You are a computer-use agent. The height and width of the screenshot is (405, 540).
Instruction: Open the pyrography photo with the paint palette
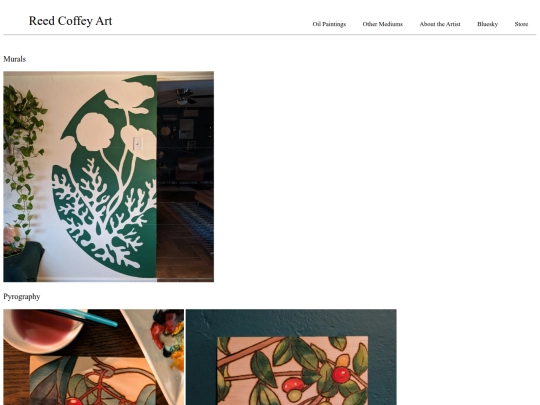click(x=94, y=357)
